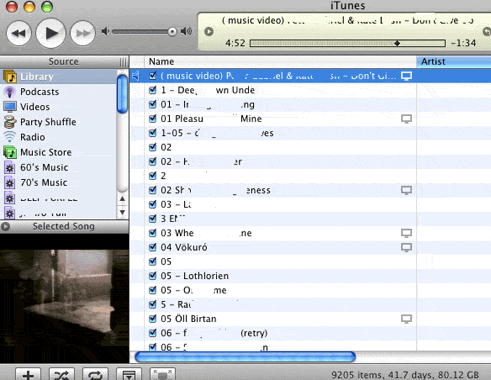491x380 pixels.
Task: Click the Source list scroll up arrow
Action: (x=122, y=199)
